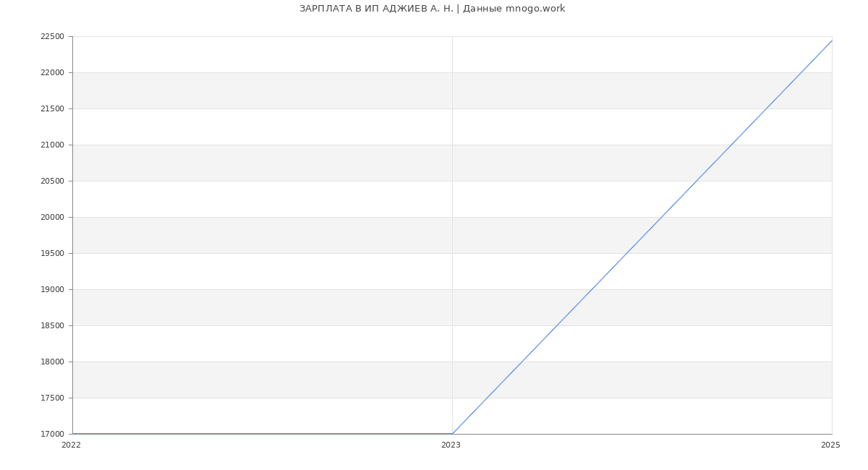The width and height of the screenshot is (868, 470).
Task: Click the 18500 y-axis label
Action: (x=52, y=326)
